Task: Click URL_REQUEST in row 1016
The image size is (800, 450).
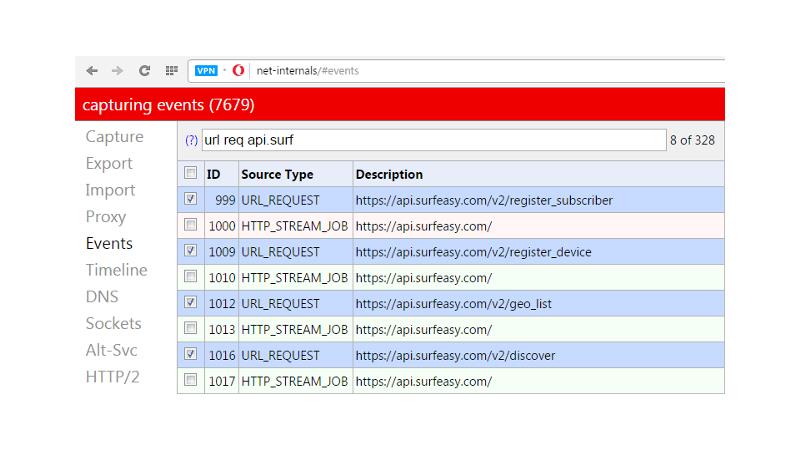Action: point(280,356)
